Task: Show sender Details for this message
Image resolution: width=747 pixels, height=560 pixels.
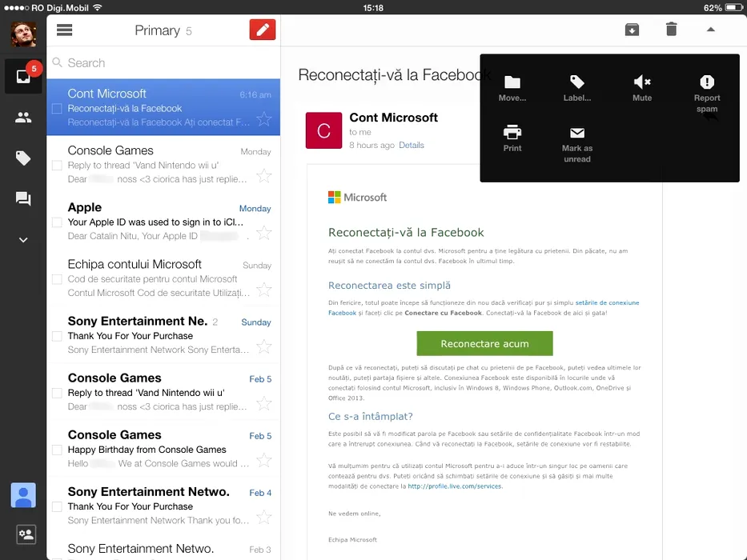Action: (x=412, y=146)
